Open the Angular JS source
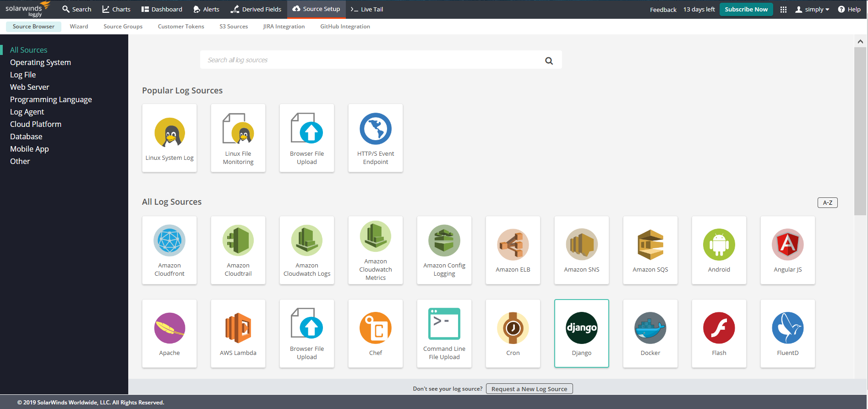The image size is (868, 409). coord(788,250)
